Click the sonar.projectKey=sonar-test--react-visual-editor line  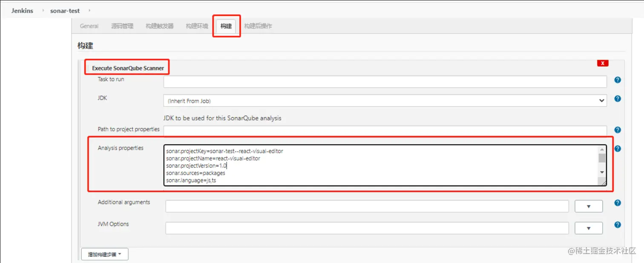coord(224,151)
